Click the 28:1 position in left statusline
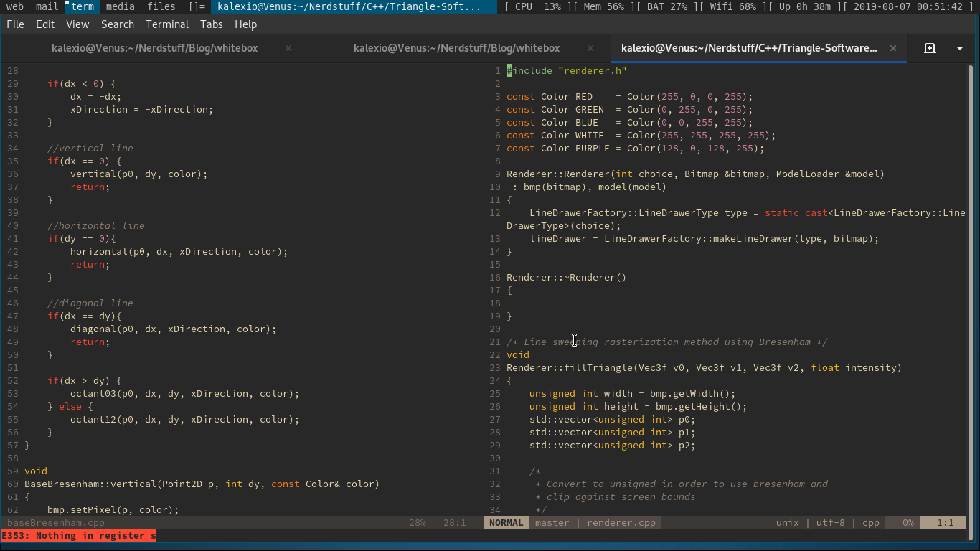 tap(455, 523)
